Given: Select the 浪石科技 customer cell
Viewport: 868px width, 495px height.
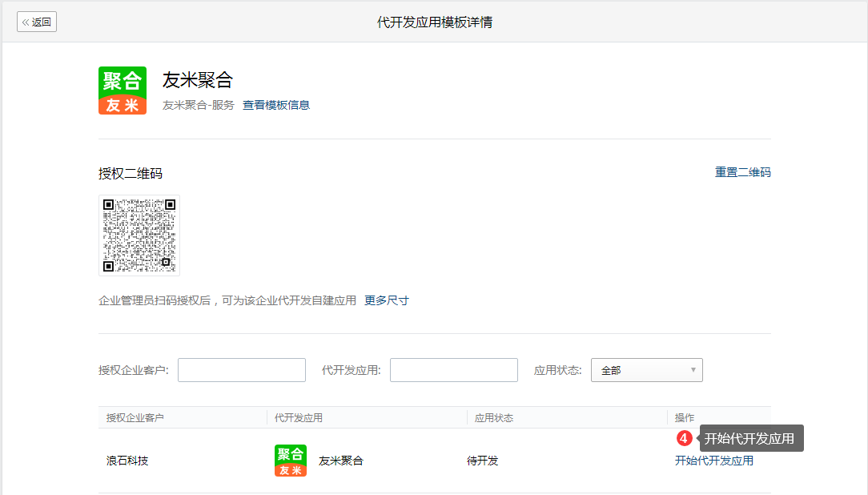Looking at the screenshot, I should click(x=127, y=461).
